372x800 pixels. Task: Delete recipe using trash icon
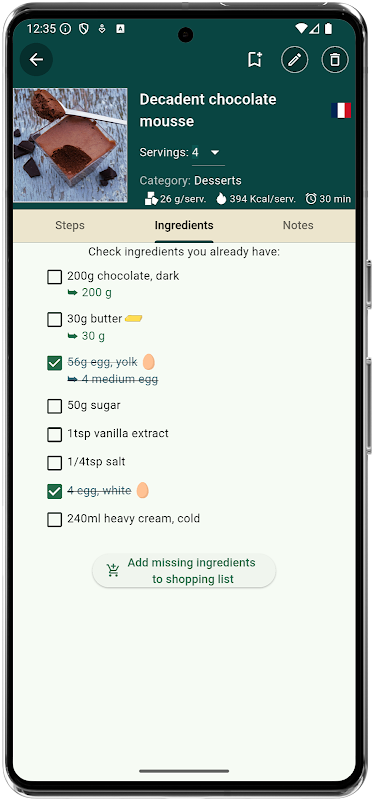[335, 60]
